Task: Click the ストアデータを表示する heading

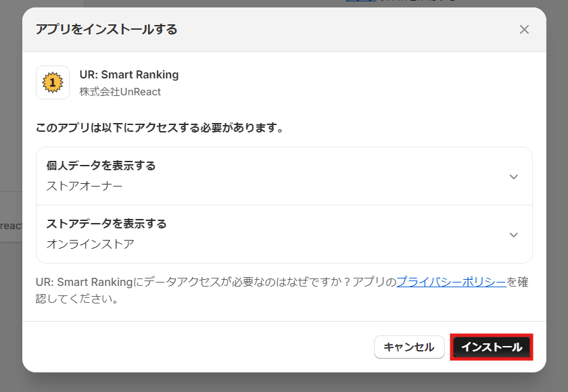Action: [106, 224]
